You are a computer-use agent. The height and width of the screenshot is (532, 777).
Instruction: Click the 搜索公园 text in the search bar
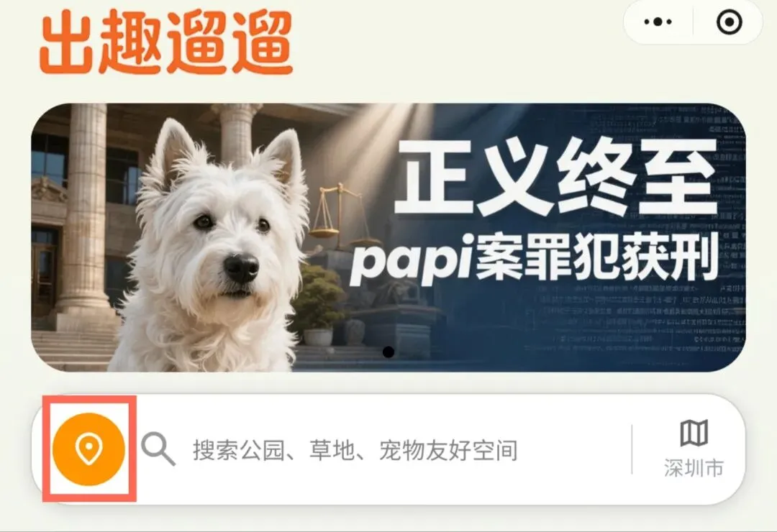(238, 450)
